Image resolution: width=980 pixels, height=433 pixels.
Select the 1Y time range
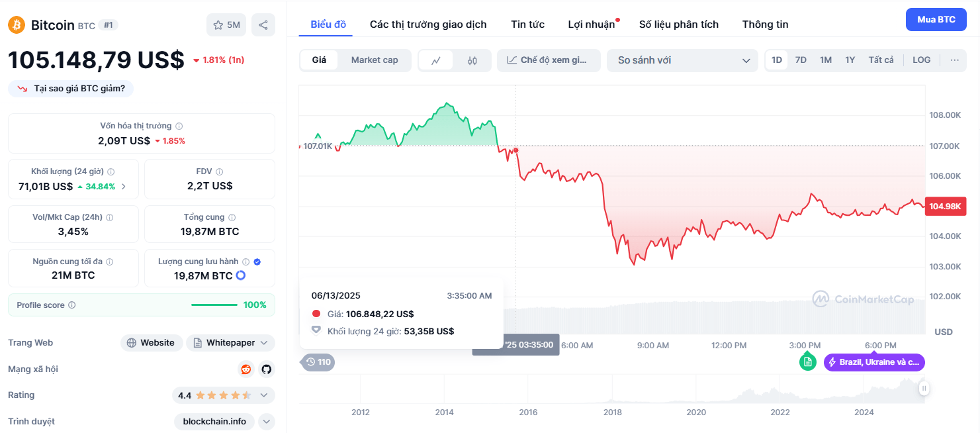(x=850, y=60)
